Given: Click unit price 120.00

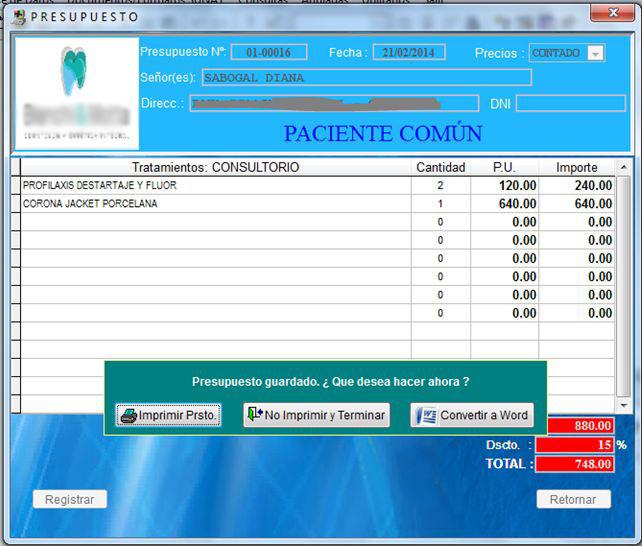Looking at the screenshot, I should coord(504,185).
